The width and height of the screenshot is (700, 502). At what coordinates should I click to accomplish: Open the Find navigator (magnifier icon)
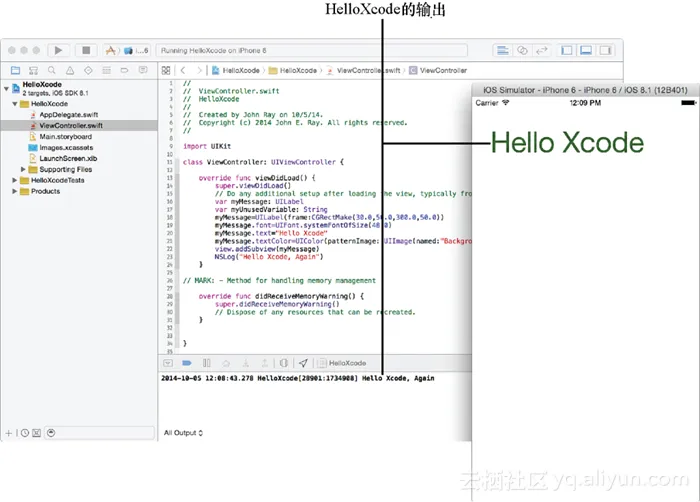(53, 71)
